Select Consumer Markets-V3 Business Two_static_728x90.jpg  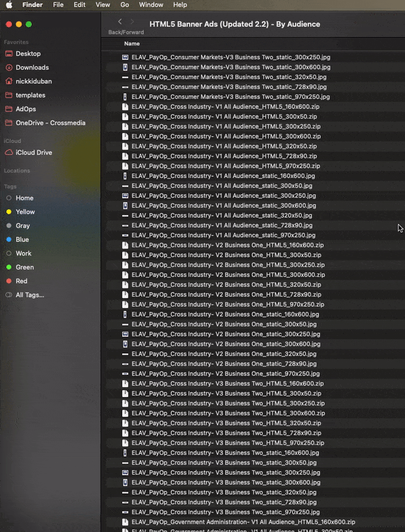229,87
